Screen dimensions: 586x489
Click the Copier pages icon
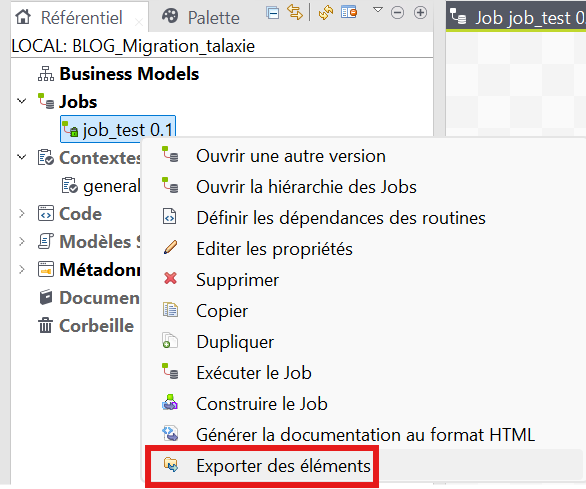coord(170,310)
